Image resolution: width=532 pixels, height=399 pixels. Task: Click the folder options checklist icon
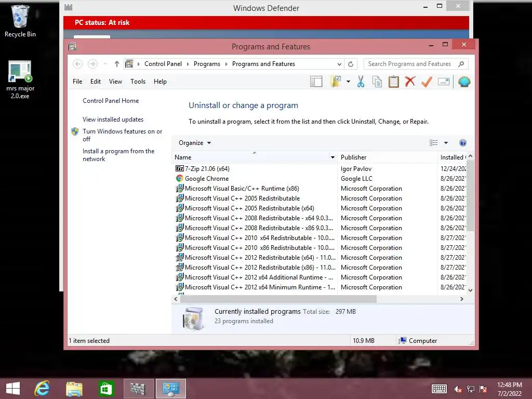click(336, 82)
